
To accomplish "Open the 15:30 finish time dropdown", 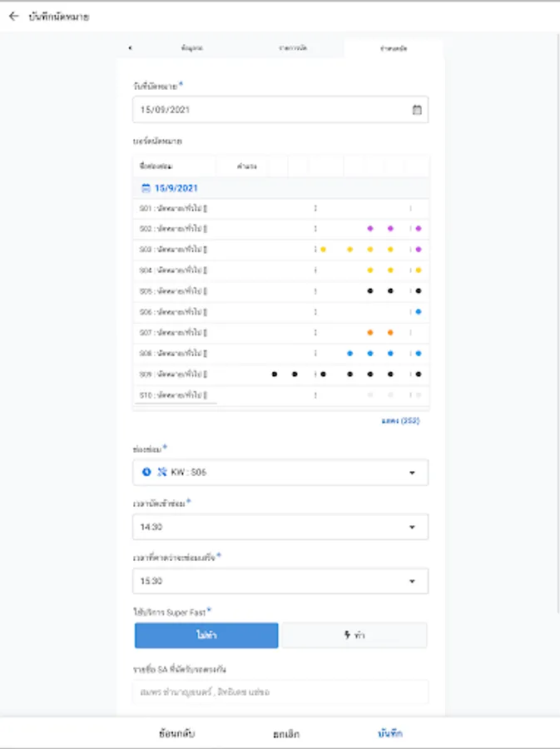I will click(x=412, y=581).
